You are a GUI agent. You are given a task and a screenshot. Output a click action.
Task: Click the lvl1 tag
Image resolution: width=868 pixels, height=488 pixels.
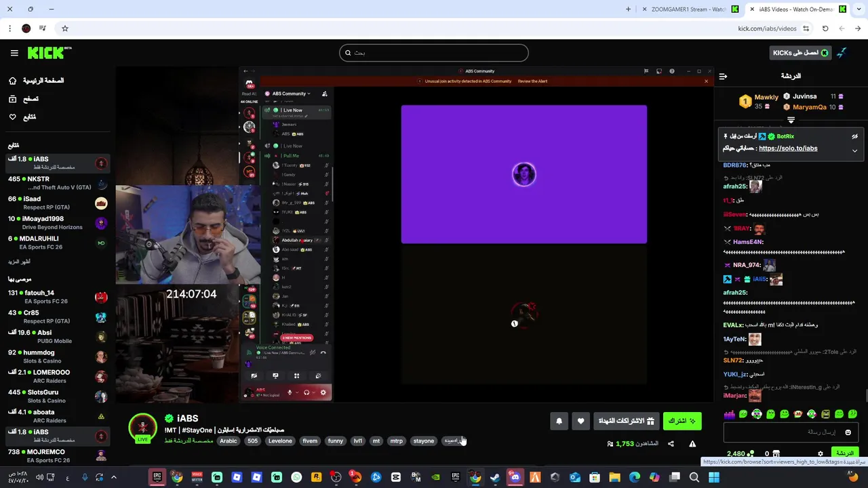tap(358, 441)
